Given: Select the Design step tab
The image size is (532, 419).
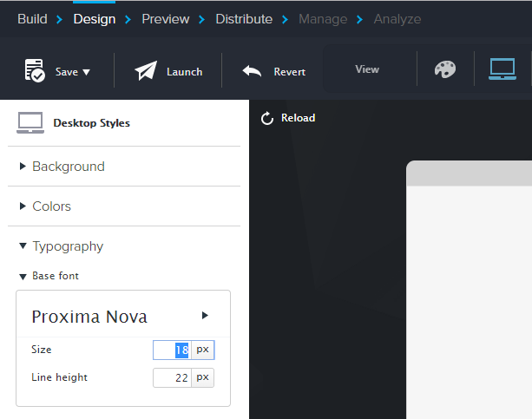Looking at the screenshot, I should coord(95,19).
